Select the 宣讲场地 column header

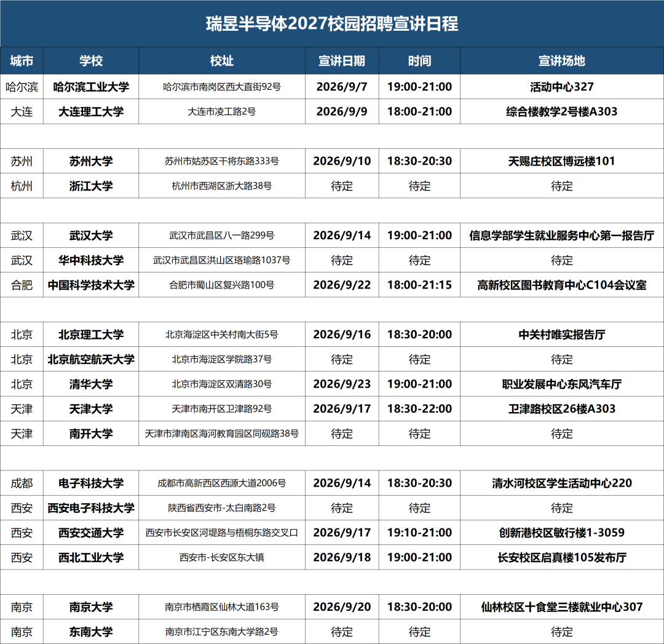click(562, 61)
